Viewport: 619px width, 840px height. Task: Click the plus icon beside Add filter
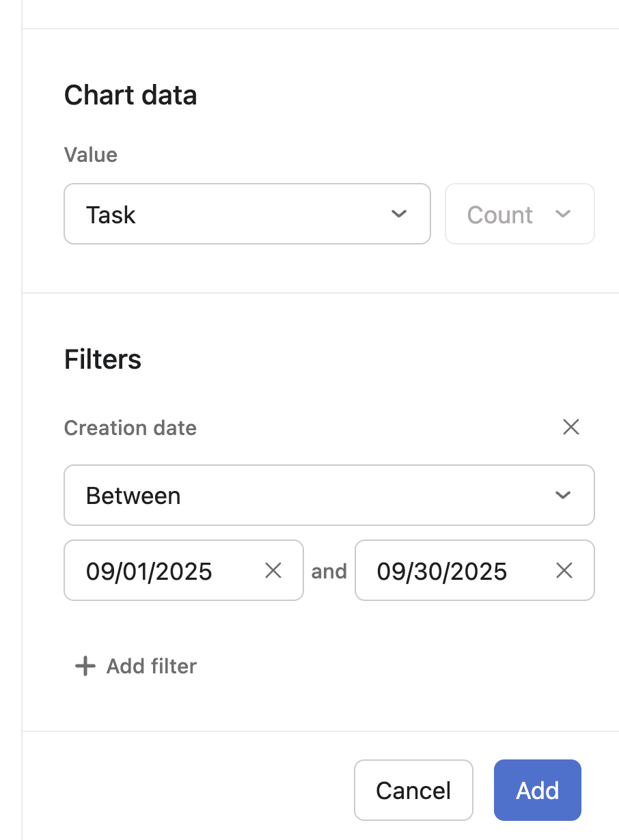85,666
